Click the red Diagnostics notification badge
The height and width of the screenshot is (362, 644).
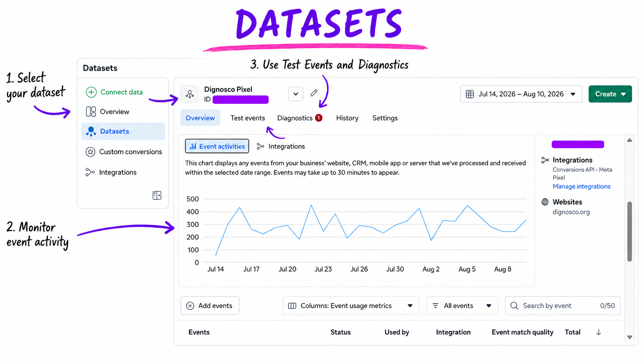click(x=319, y=118)
